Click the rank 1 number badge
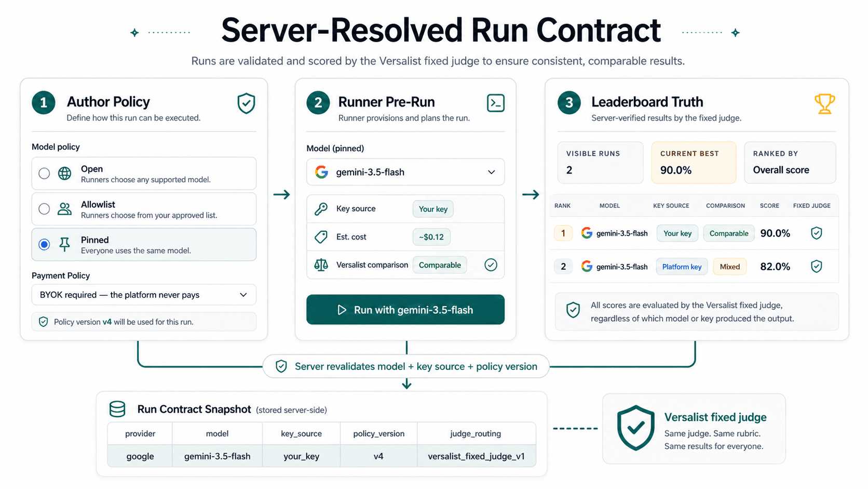Viewport: 868px width, 489px height. (563, 233)
